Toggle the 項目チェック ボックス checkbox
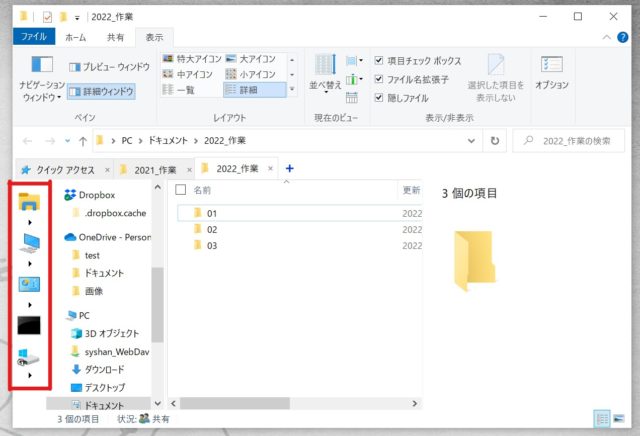The height and width of the screenshot is (436, 640). (379, 59)
